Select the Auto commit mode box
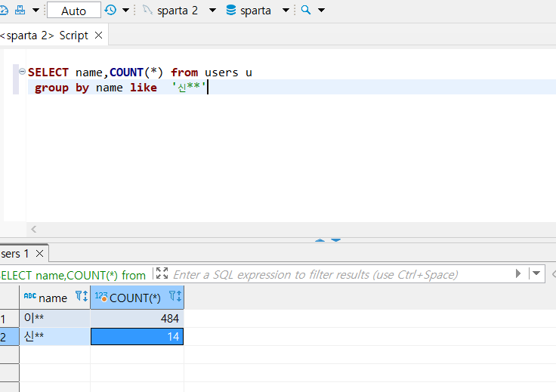The image size is (556, 392). [x=74, y=11]
